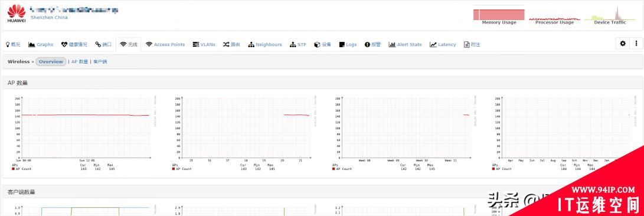Click the 客户端 sub-navigation link
The image size is (644, 216).
pyautogui.click(x=100, y=61)
